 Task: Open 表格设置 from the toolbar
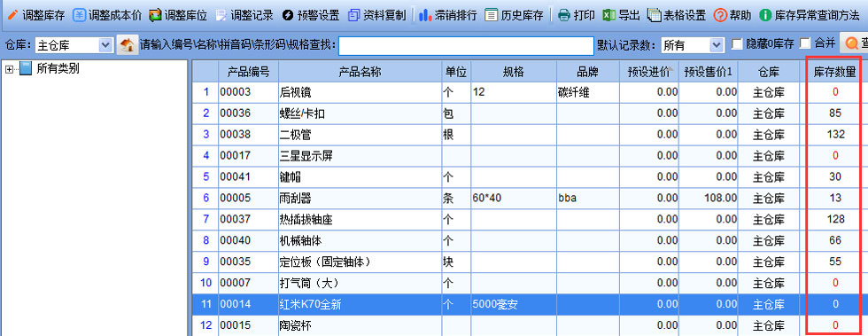point(677,15)
